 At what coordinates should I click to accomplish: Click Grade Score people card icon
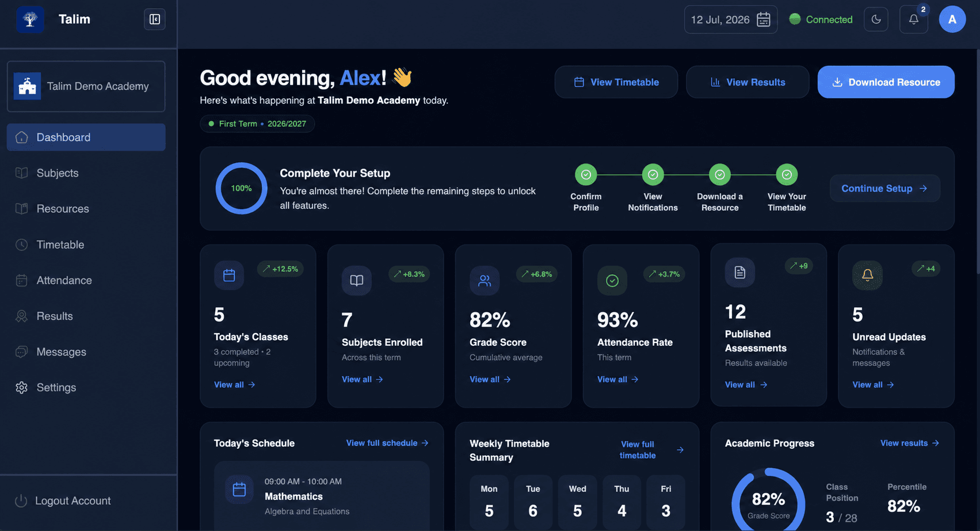pyautogui.click(x=485, y=280)
